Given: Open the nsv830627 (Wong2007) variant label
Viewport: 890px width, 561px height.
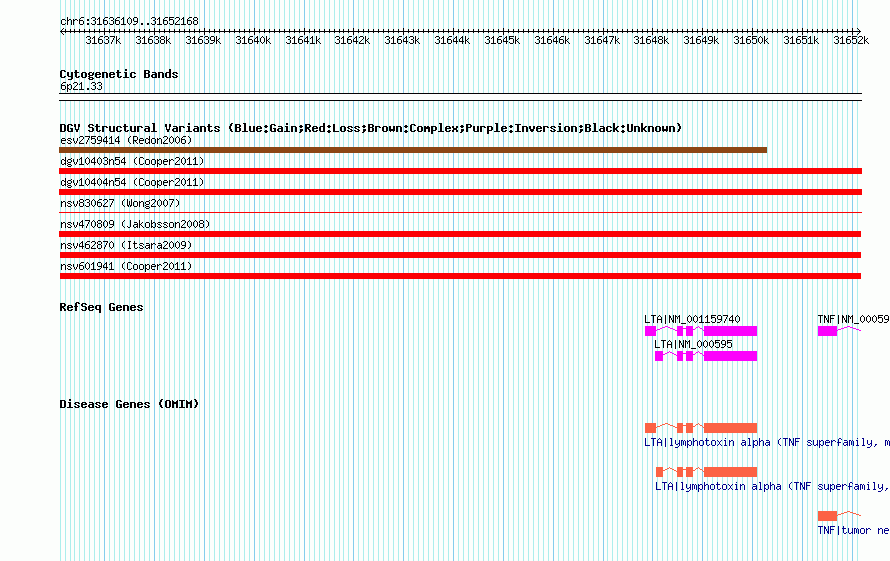Looking at the screenshot, I should pyautogui.click(x=120, y=203).
